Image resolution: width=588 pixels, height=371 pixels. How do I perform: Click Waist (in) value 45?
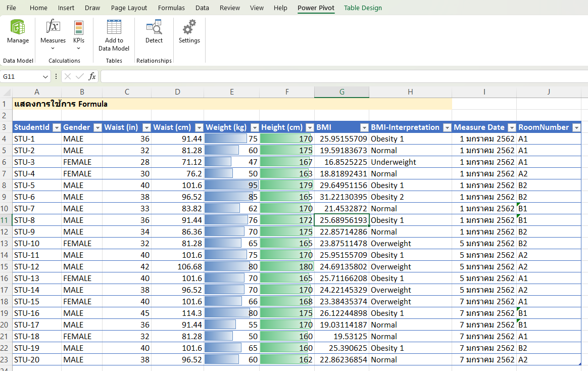point(127,313)
